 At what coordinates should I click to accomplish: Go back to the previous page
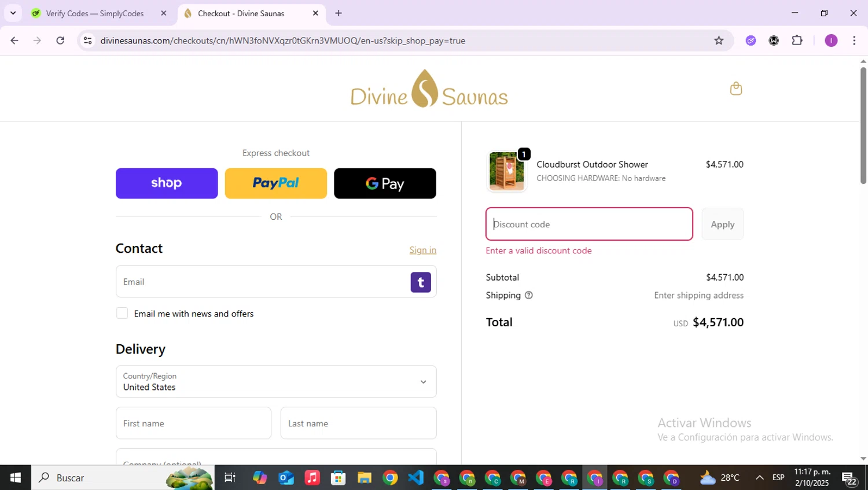14,40
